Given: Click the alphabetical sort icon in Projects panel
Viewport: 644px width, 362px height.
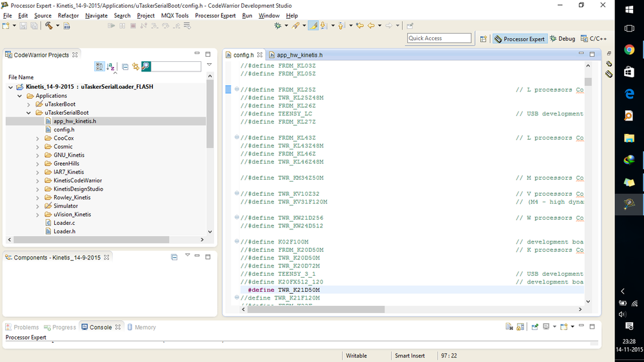Looking at the screenshot, I should pyautogui.click(x=110, y=66).
